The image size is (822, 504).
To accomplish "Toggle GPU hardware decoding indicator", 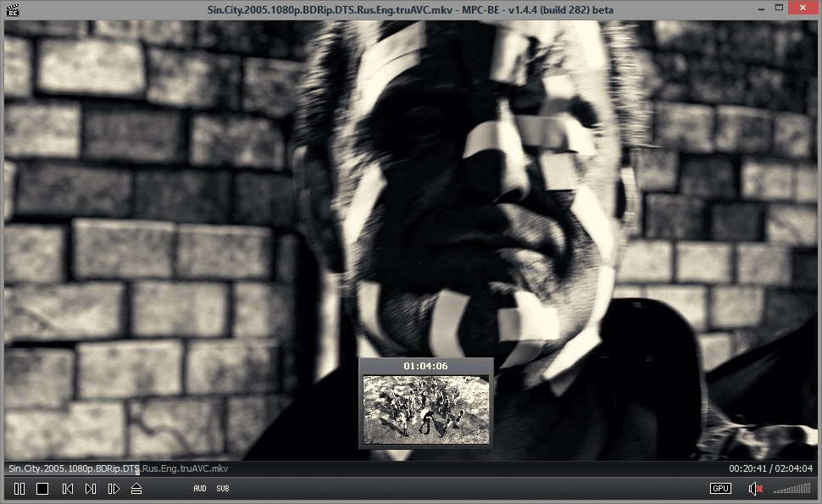I will point(720,488).
